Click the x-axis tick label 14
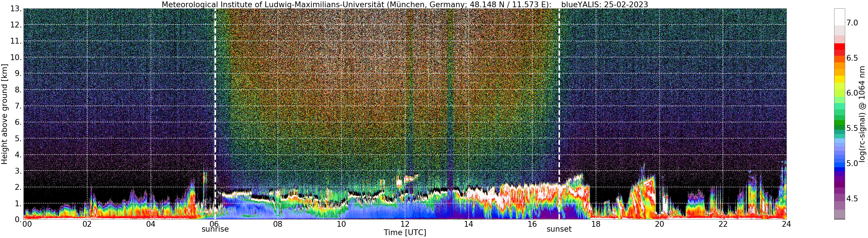Viewport: 868px width, 238px height. click(x=468, y=224)
